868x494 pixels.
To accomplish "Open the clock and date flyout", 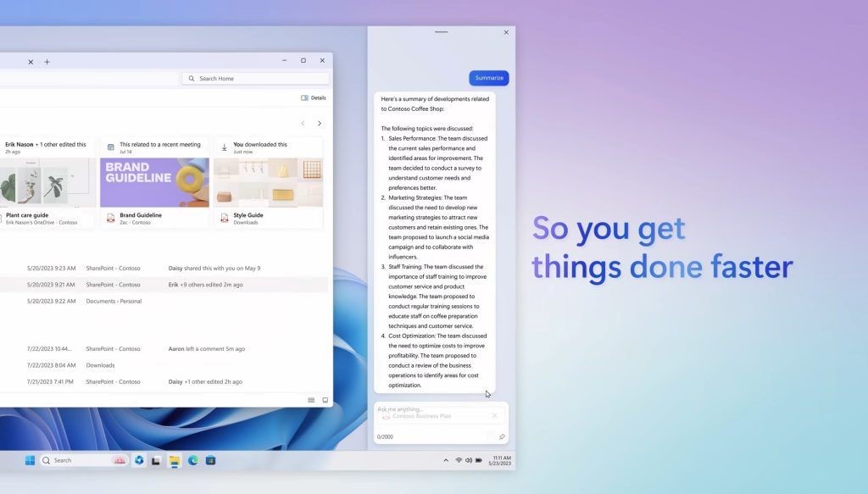I will click(500, 460).
